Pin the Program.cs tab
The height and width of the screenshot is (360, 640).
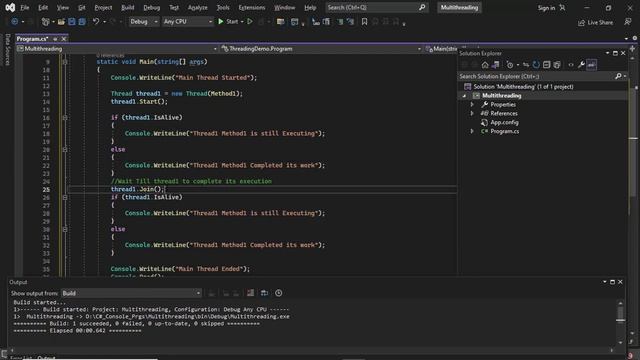[55, 39]
